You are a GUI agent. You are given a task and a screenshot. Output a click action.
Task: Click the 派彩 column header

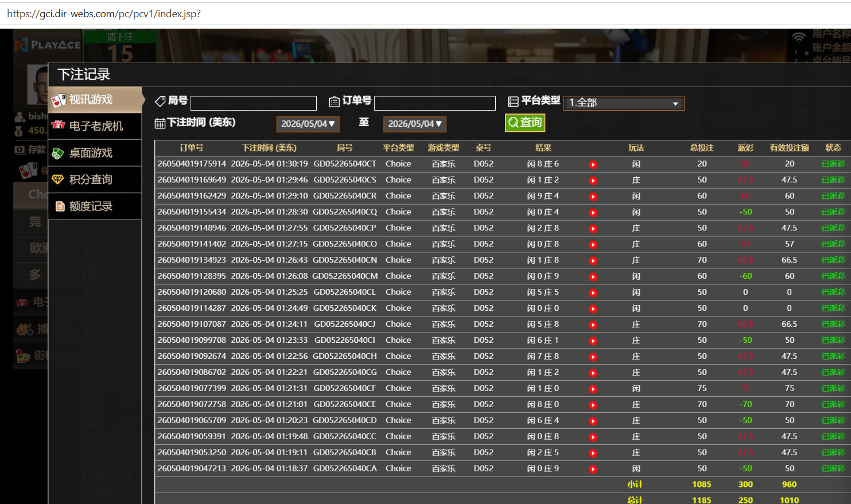point(745,148)
